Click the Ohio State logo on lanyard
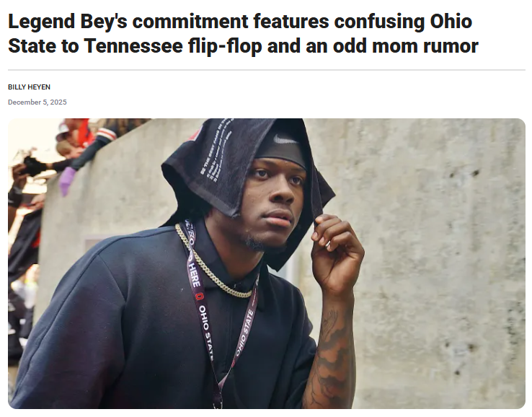 (200, 296)
